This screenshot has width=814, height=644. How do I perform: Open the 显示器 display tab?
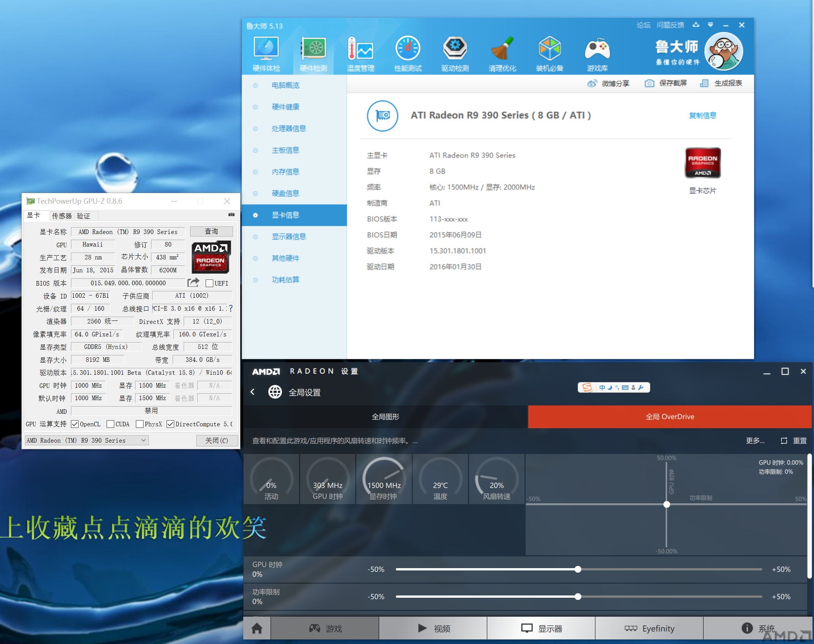coord(541,628)
